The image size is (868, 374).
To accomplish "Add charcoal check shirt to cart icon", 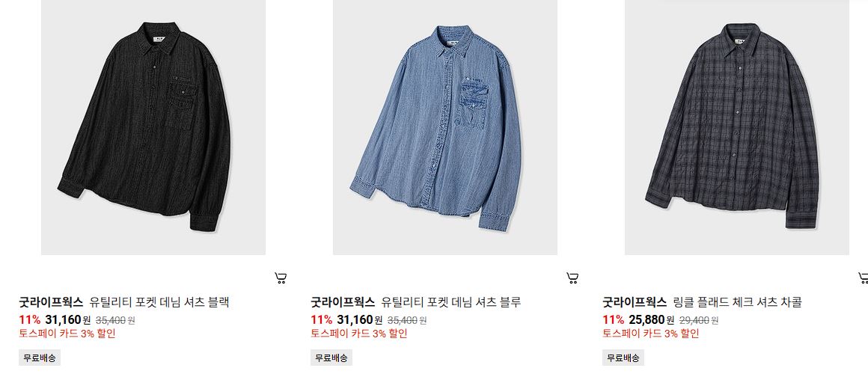I will click(x=863, y=278).
